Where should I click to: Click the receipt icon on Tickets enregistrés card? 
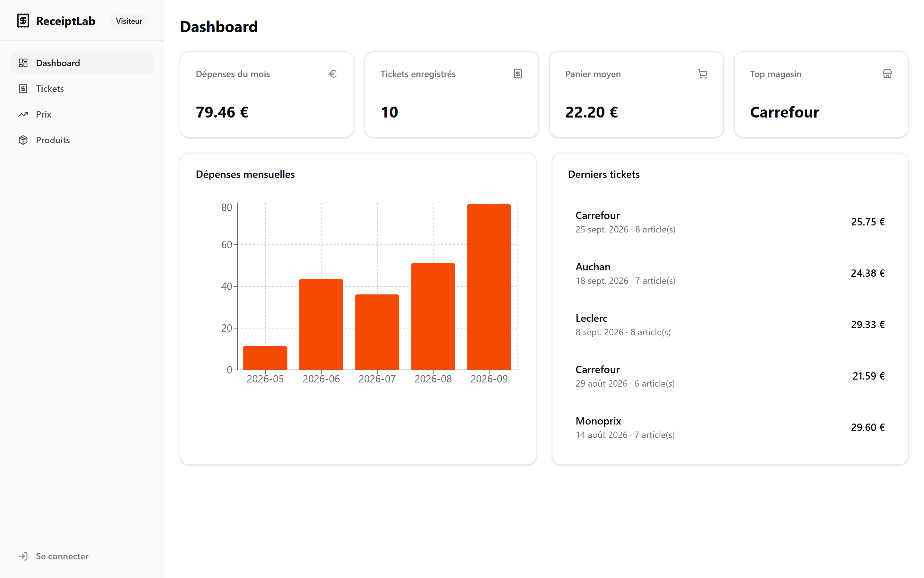click(x=518, y=74)
